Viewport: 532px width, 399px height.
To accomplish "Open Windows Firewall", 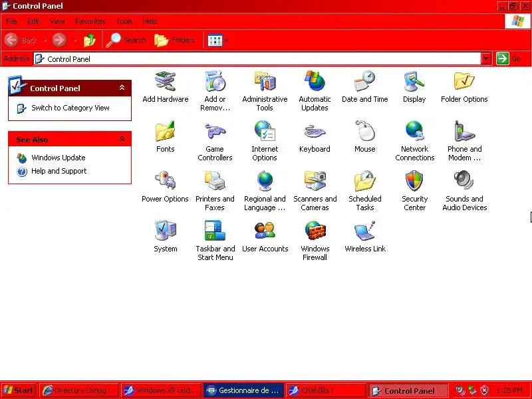I will (315, 241).
